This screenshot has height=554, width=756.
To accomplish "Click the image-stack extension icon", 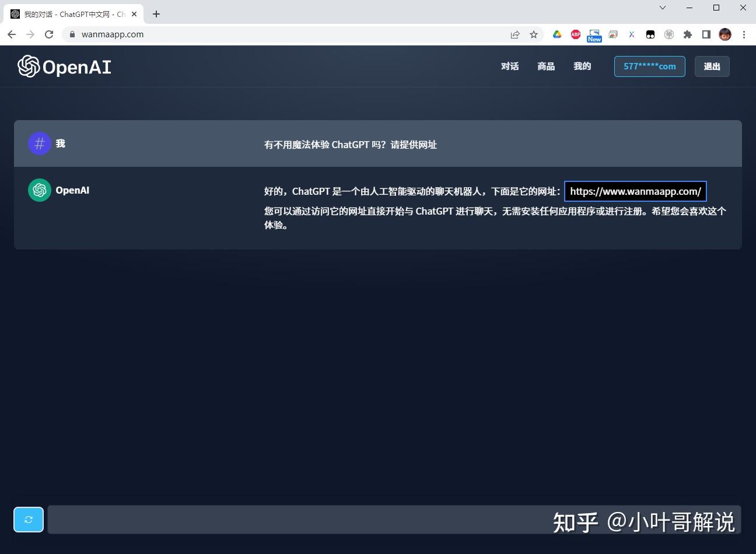I will [x=613, y=34].
